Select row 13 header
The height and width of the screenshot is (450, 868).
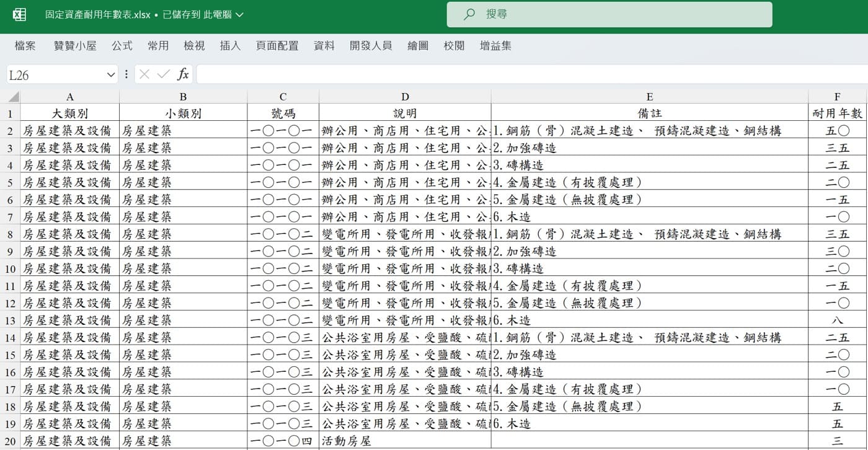pyautogui.click(x=10, y=320)
